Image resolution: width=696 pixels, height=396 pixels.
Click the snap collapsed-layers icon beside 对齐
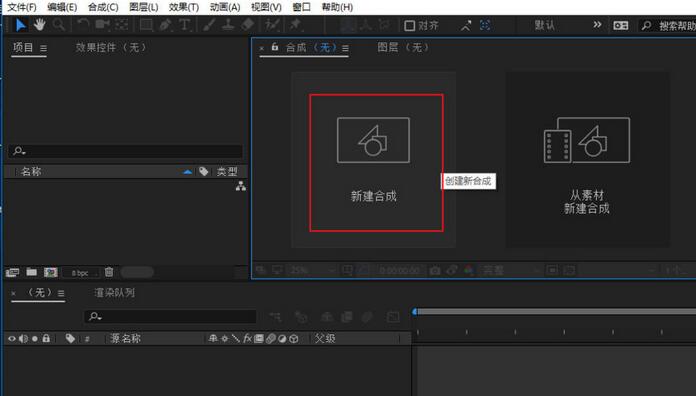coord(466,26)
